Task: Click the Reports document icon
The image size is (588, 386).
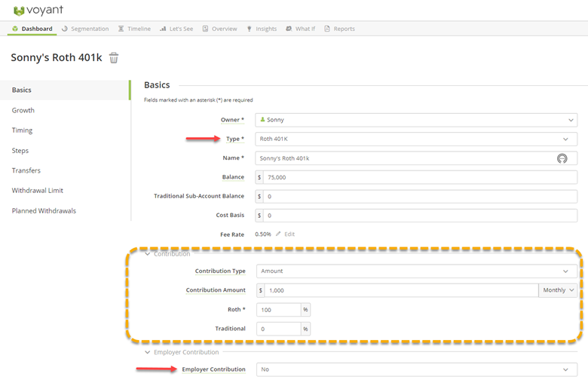Action: click(x=327, y=29)
